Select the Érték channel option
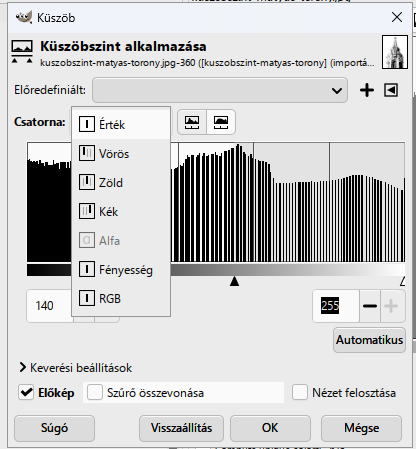Viewport: 416px width, 449px height. 121,124
